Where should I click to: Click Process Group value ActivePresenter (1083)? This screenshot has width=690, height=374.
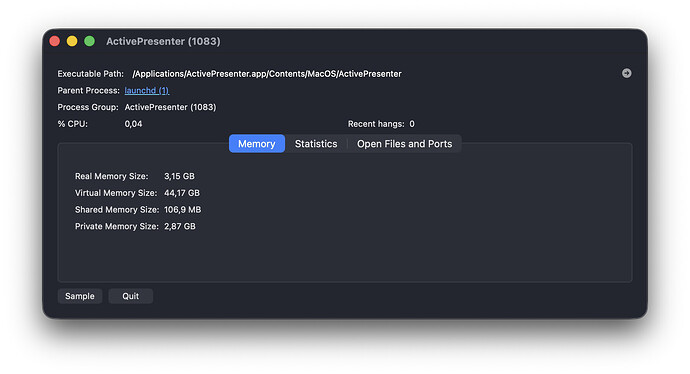coord(170,107)
